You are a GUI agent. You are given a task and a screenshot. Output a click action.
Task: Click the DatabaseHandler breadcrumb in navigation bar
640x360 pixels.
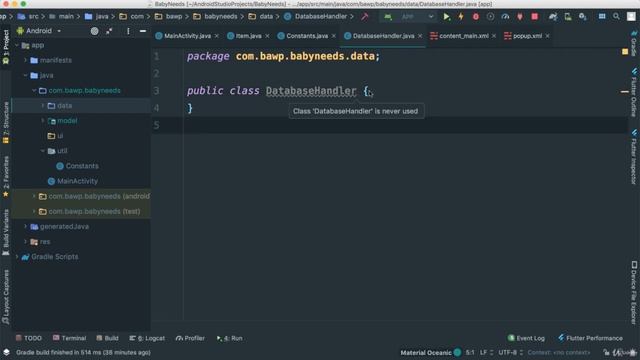316,17
